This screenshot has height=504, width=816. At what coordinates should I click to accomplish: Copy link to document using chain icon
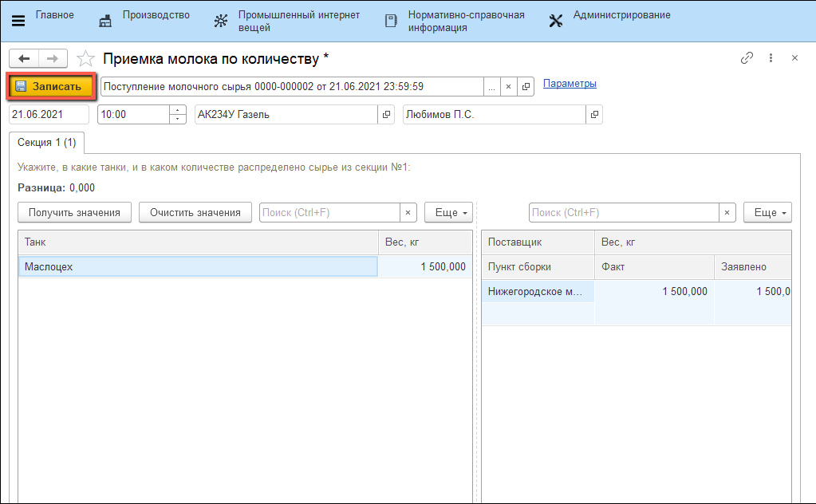[747, 58]
